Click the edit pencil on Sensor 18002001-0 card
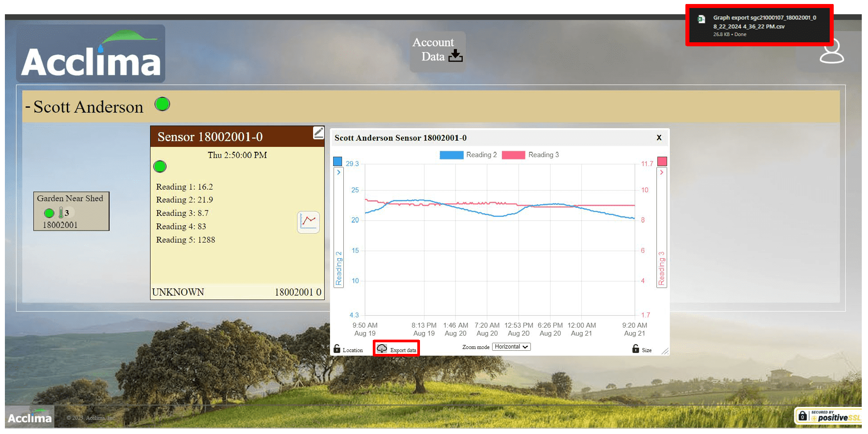 pos(318,132)
